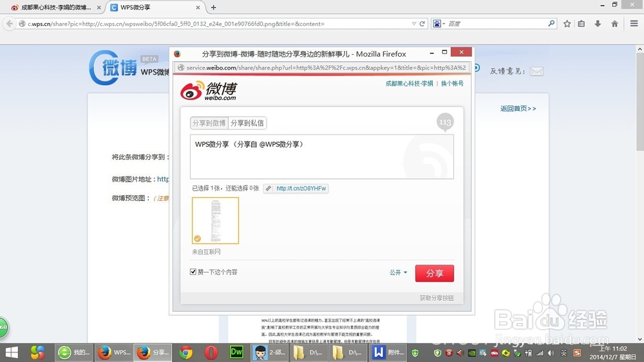Image resolution: width=644 pixels, height=362 pixels.
Task: Click the colorful four-leaf taskbar icon
Action: 38,352
